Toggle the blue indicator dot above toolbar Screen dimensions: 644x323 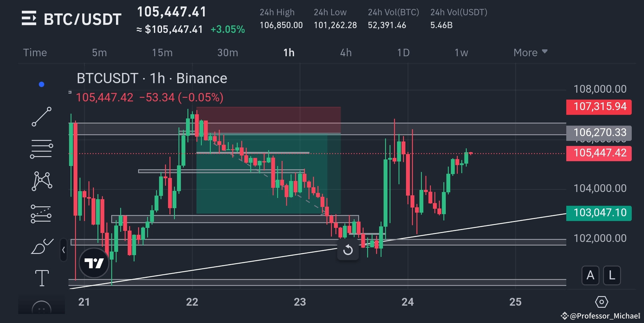click(42, 84)
